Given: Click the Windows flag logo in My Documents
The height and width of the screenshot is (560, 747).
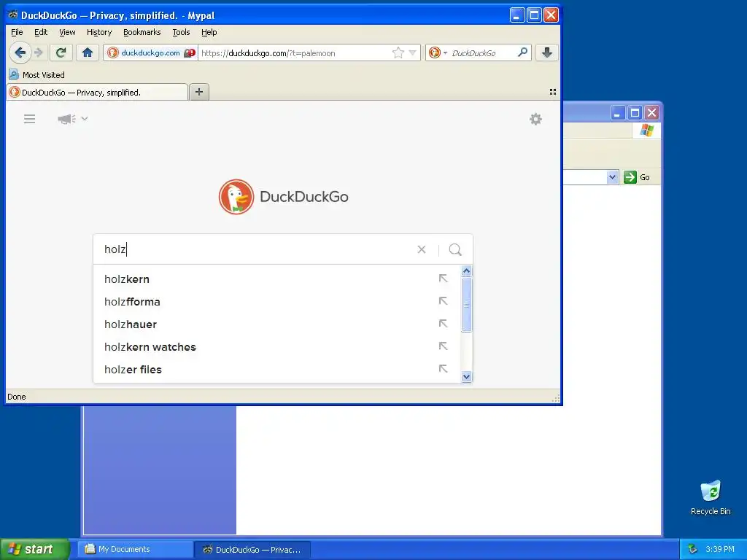Looking at the screenshot, I should 647,130.
